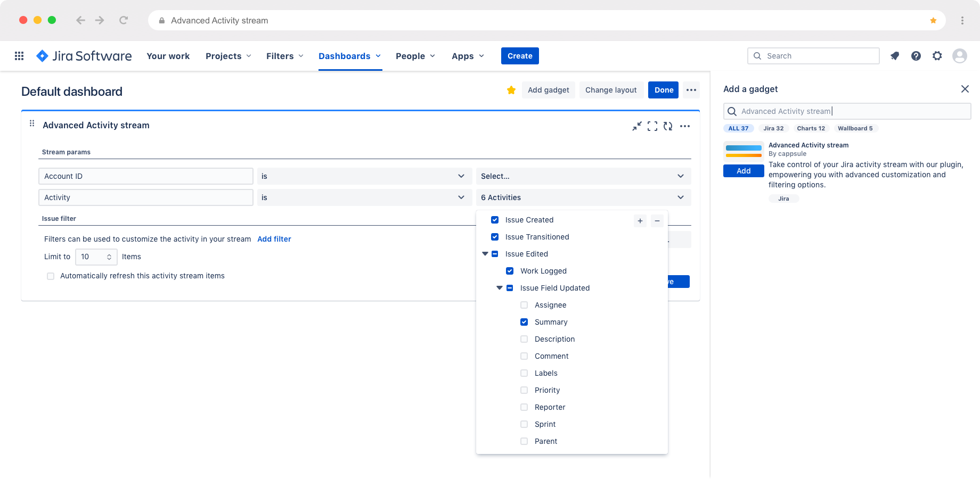Viewport: 980px width, 479px height.
Task: Open Account ID operator 'is' dropdown
Action: 364,176
